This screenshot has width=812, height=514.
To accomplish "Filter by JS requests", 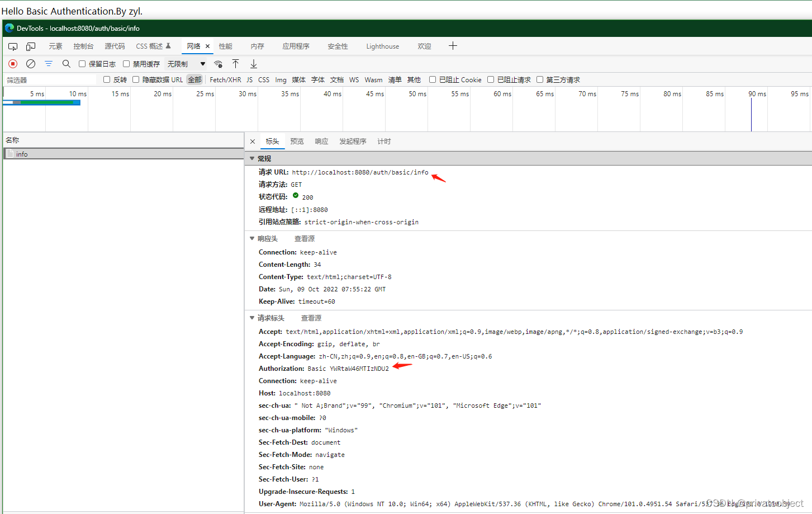I will click(x=249, y=80).
